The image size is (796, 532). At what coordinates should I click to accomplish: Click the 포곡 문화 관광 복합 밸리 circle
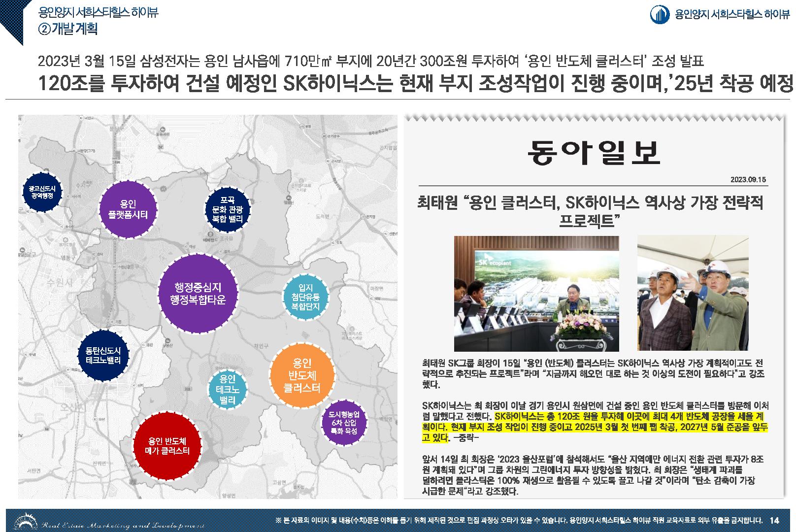coord(227,210)
